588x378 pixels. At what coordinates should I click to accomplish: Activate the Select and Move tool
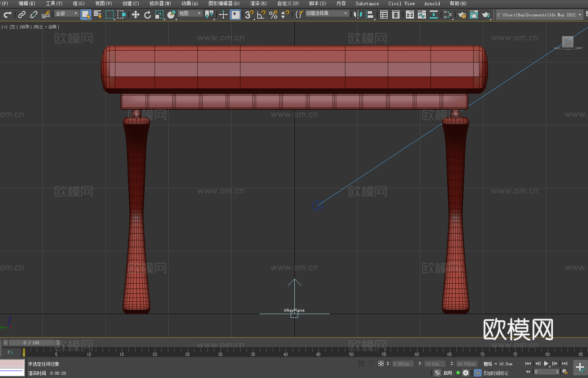click(136, 14)
